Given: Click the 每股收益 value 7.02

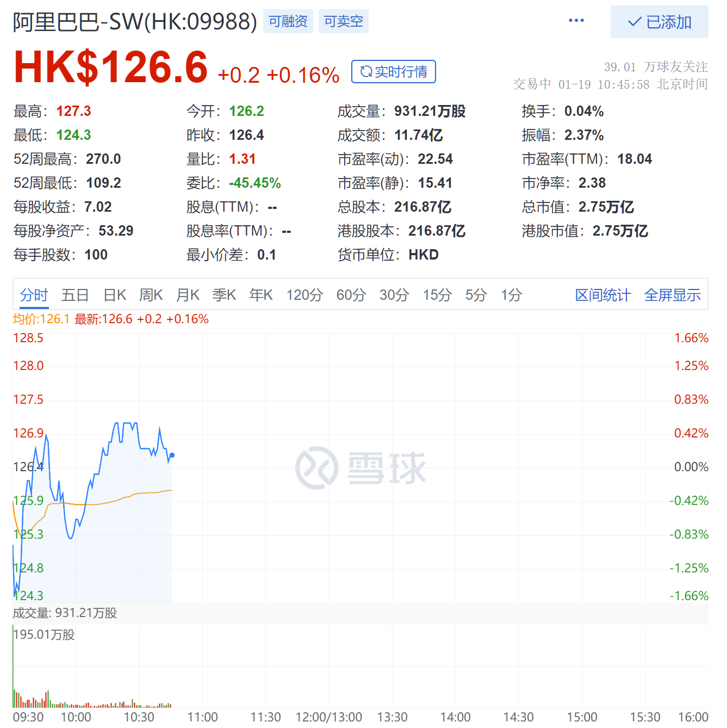Looking at the screenshot, I should click(98, 207).
